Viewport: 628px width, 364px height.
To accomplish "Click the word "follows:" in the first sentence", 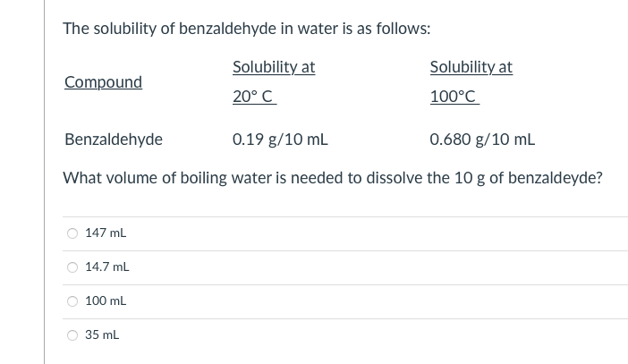I will click(x=403, y=29).
